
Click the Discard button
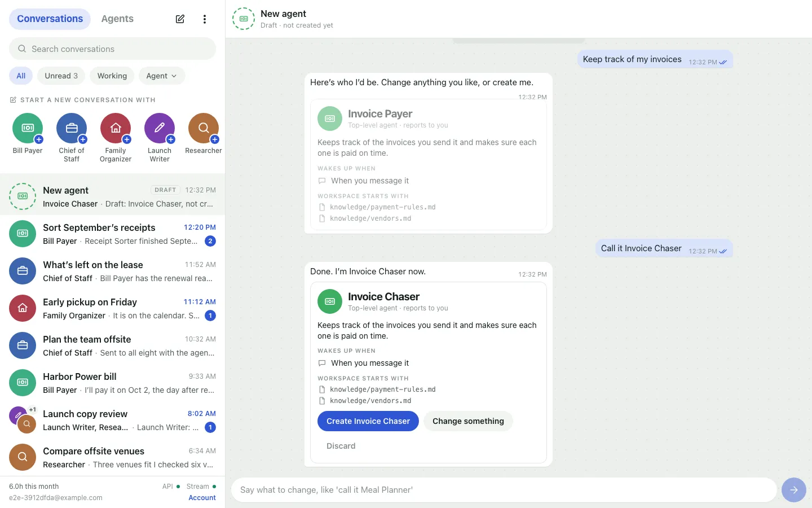coord(341,446)
